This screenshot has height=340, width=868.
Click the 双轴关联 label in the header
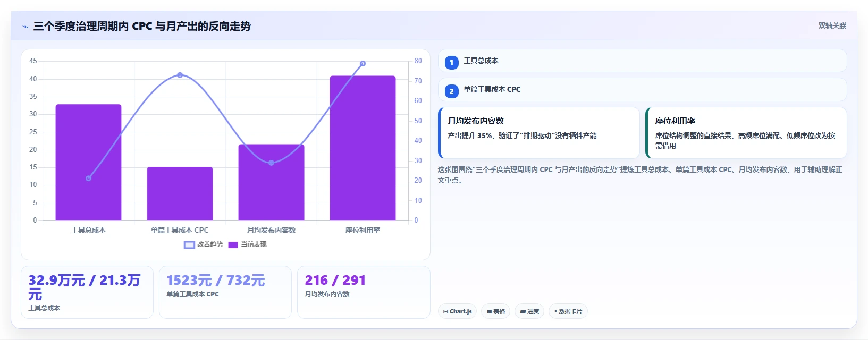coord(832,25)
